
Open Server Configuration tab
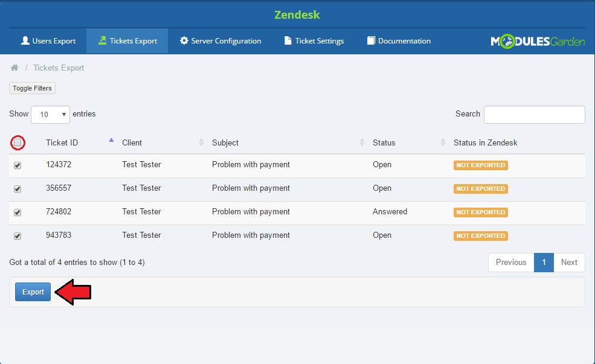[220, 41]
